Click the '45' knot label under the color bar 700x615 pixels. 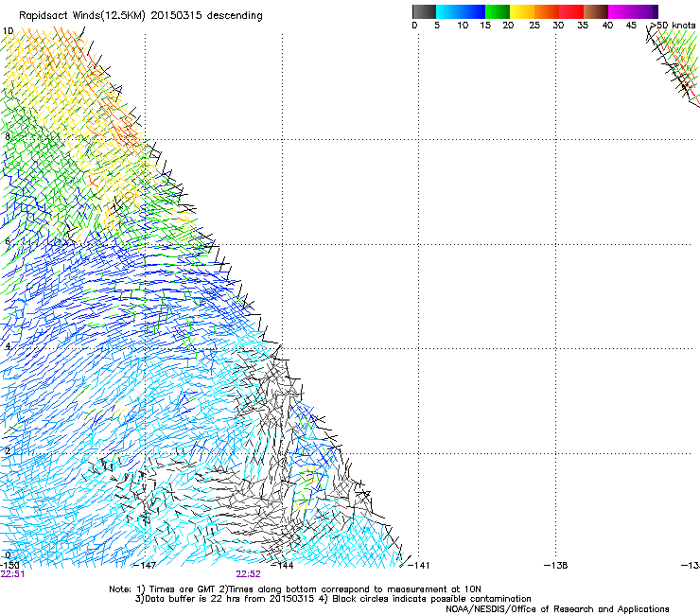[631, 26]
